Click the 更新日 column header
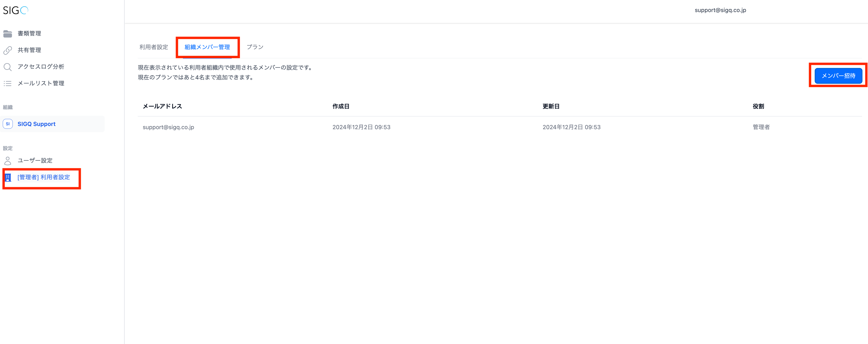 click(551, 106)
